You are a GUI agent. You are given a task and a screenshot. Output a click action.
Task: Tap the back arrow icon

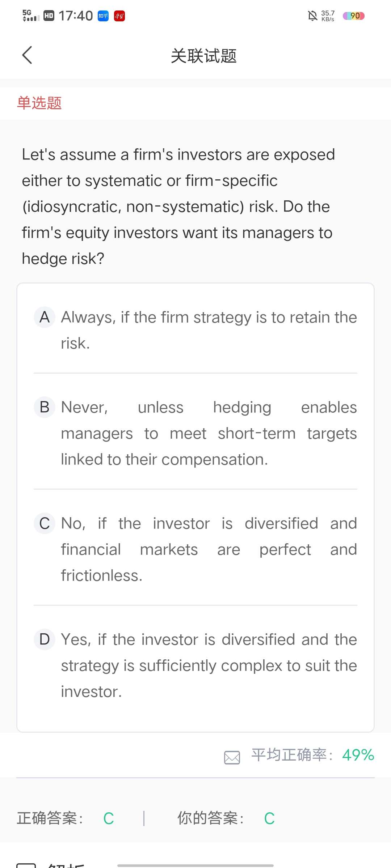click(x=27, y=55)
